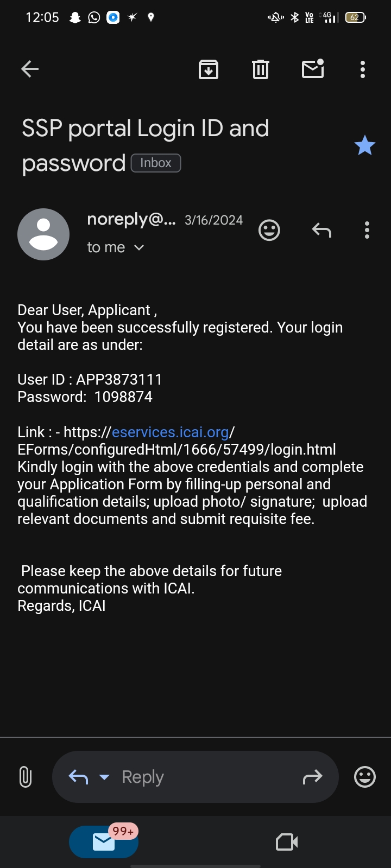Archive this email
Image resolution: width=391 pixels, height=868 pixels.
pyautogui.click(x=209, y=69)
